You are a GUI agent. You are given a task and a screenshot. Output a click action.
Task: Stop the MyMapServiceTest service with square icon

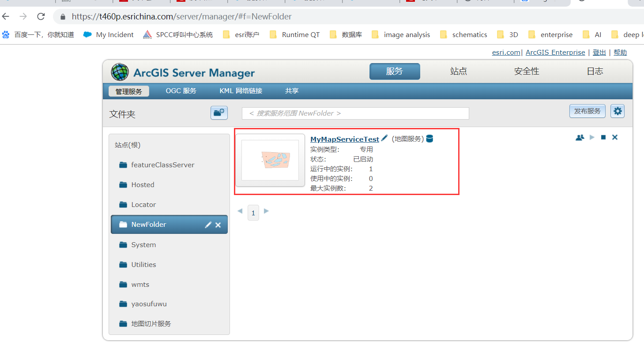click(x=603, y=137)
